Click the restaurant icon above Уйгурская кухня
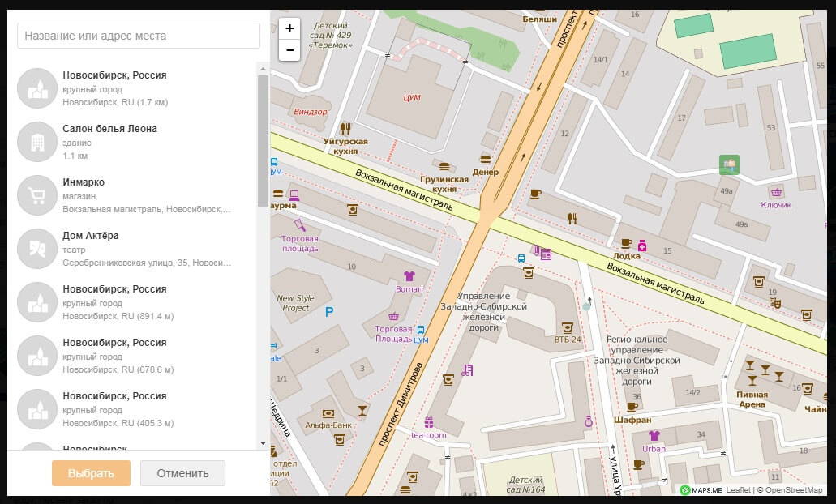This screenshot has width=836, height=504. 346,128
